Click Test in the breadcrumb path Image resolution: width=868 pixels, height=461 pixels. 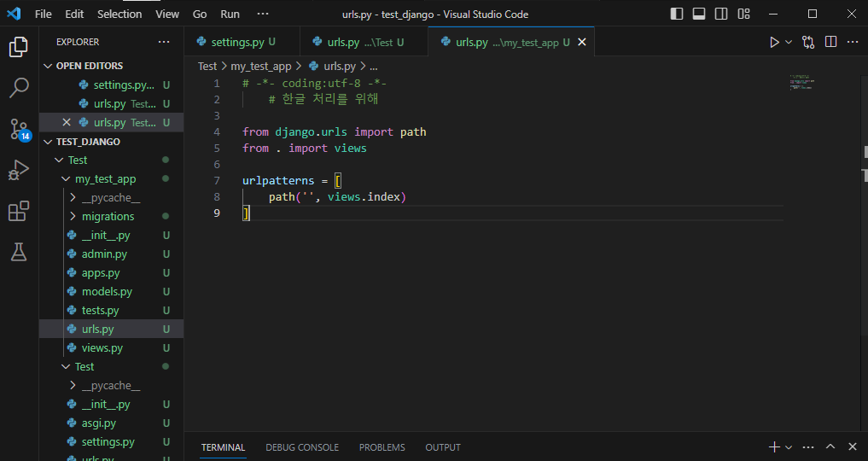(207, 67)
